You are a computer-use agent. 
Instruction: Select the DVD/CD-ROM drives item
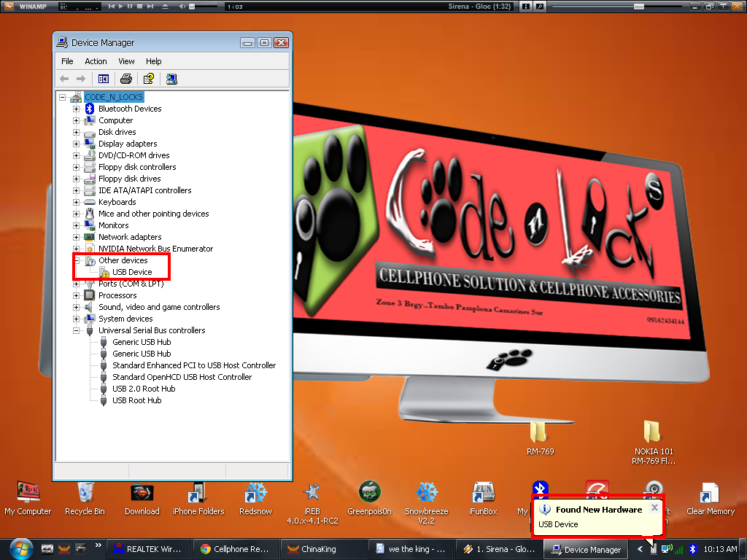pos(134,155)
